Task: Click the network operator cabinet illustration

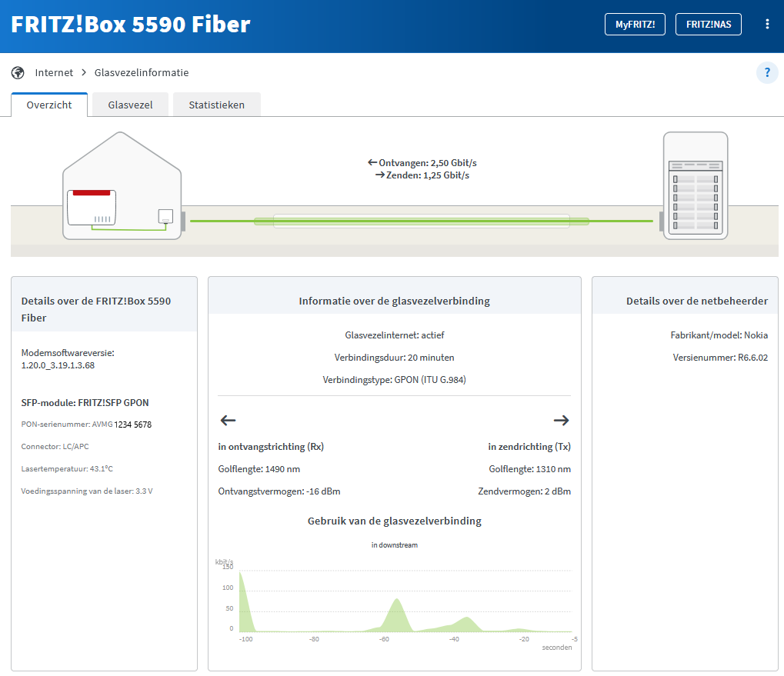Action: (695, 186)
